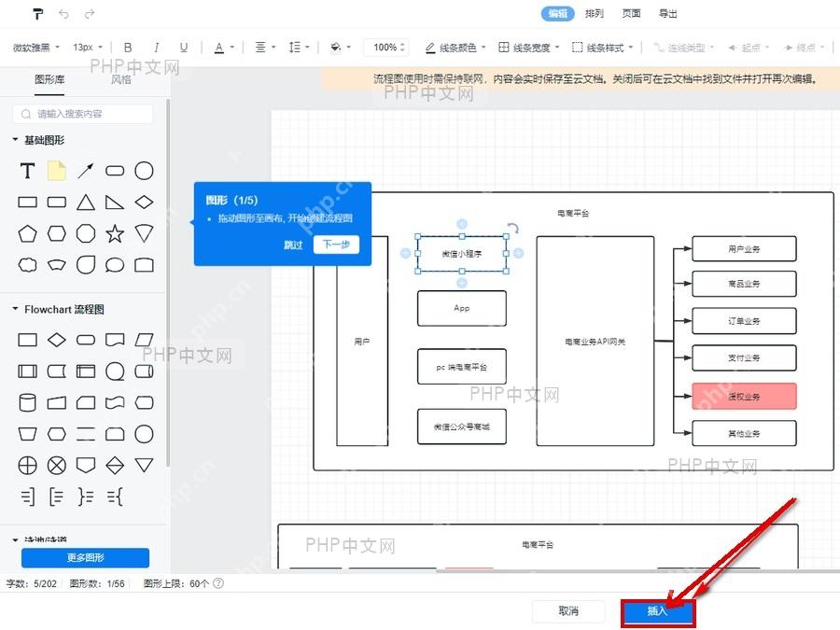
Task: Select the flowchart circle with cross shape
Action: (x=27, y=466)
